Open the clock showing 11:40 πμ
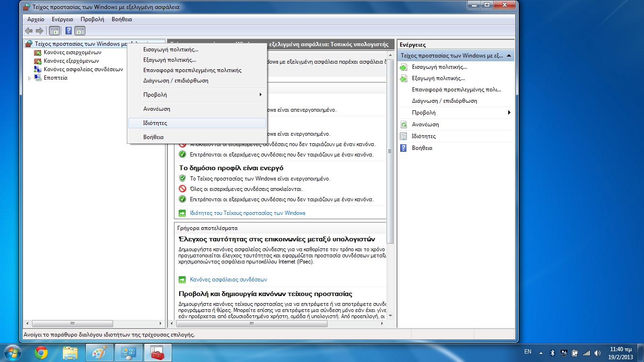Viewport: 644px width, 362px height. (x=620, y=353)
